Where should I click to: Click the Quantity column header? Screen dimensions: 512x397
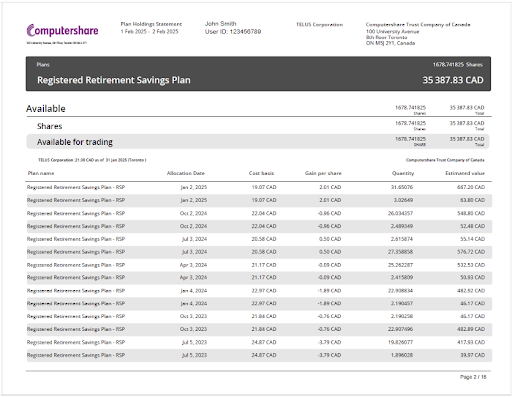coord(403,173)
